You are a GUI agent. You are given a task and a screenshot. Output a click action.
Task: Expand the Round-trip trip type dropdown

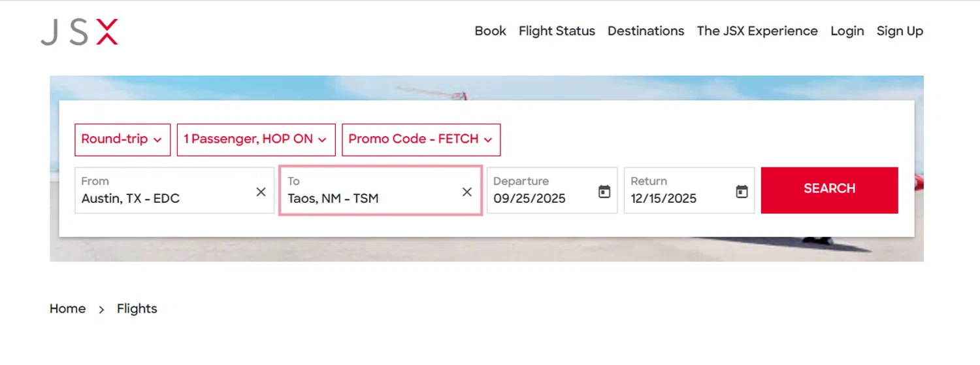[122, 139]
